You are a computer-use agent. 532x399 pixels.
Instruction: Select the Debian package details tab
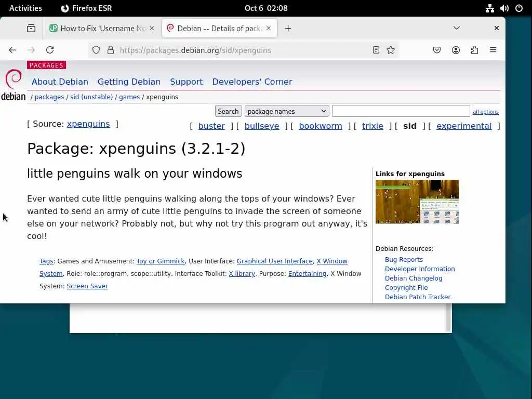tap(220, 28)
